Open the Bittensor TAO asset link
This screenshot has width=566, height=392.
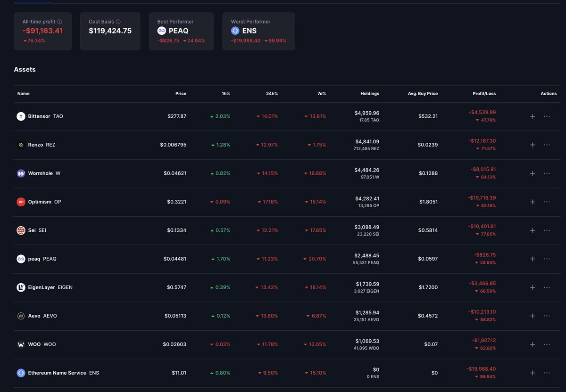coord(45,116)
